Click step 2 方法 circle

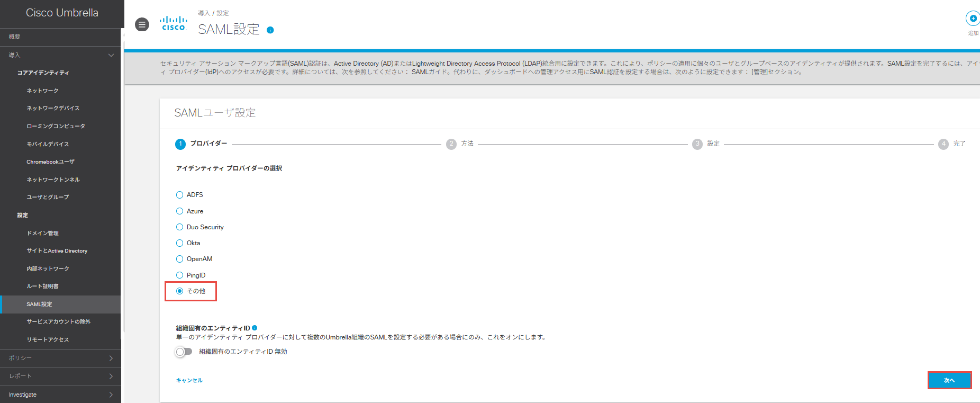(451, 144)
